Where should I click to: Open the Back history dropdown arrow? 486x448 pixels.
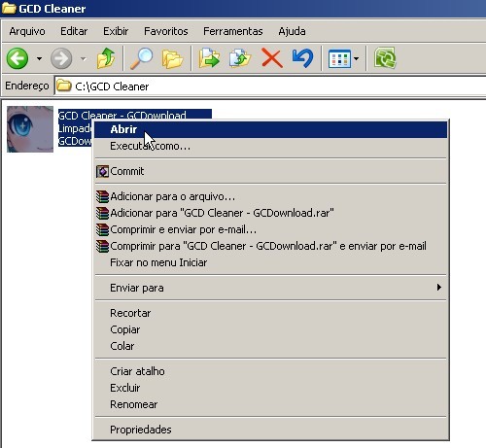tap(39, 58)
